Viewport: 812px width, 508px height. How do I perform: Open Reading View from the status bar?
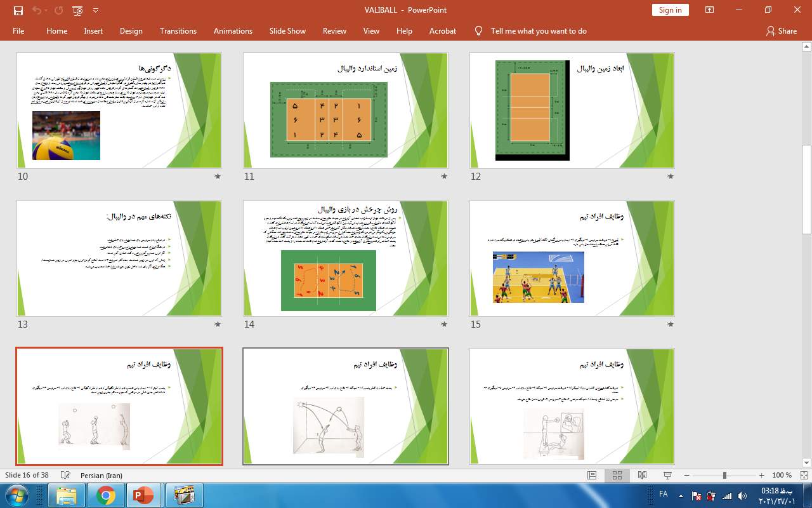(x=642, y=475)
